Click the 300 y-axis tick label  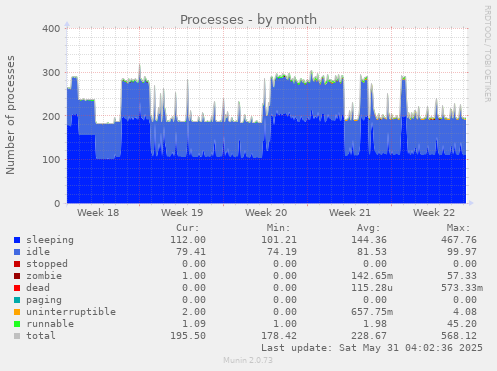point(51,73)
